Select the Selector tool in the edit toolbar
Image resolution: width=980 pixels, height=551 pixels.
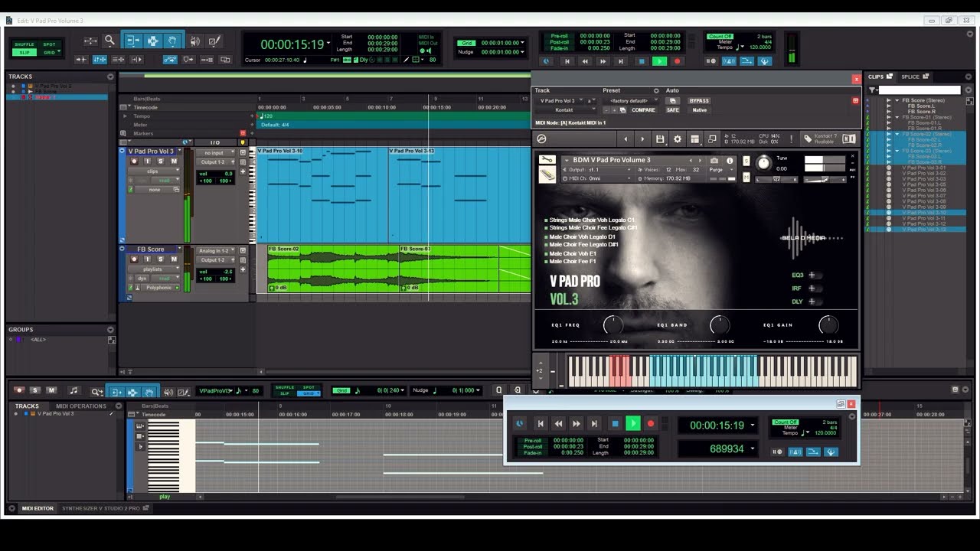coord(152,41)
